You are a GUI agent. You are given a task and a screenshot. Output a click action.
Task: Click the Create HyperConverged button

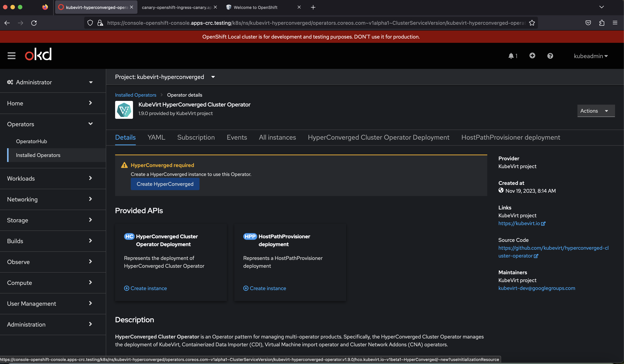pyautogui.click(x=165, y=184)
